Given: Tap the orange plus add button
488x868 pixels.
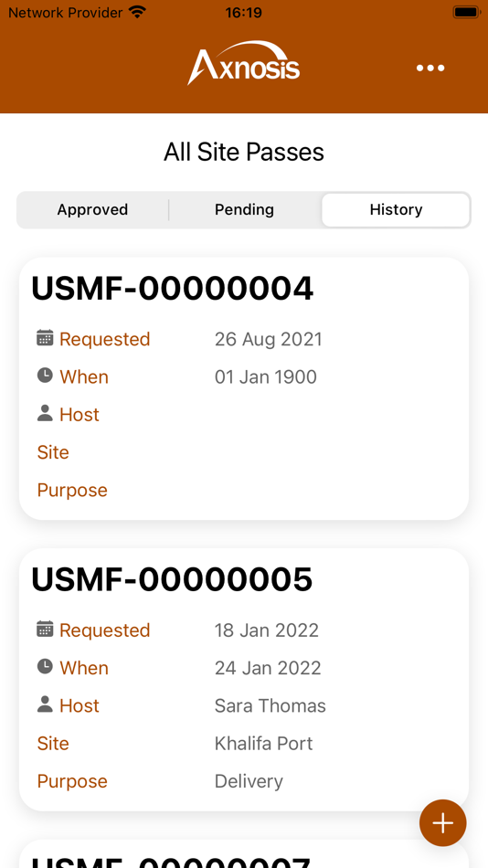Looking at the screenshot, I should [x=442, y=822].
